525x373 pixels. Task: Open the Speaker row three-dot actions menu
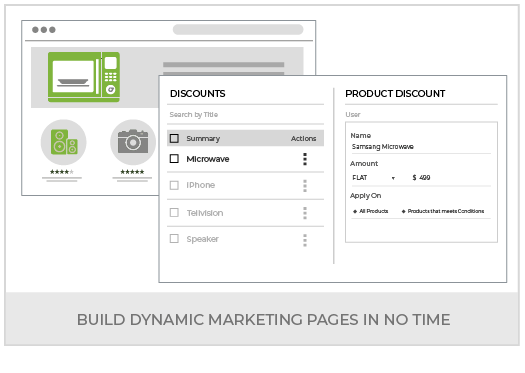click(305, 240)
